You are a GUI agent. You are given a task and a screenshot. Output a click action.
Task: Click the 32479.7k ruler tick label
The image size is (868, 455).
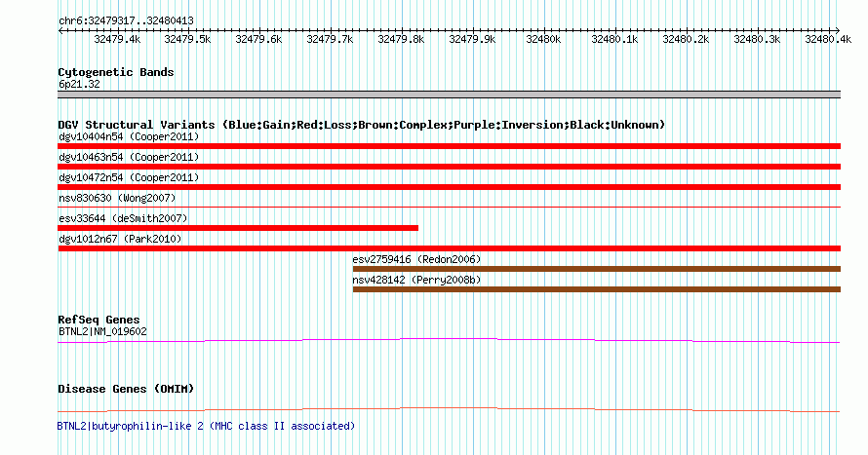tap(330, 39)
